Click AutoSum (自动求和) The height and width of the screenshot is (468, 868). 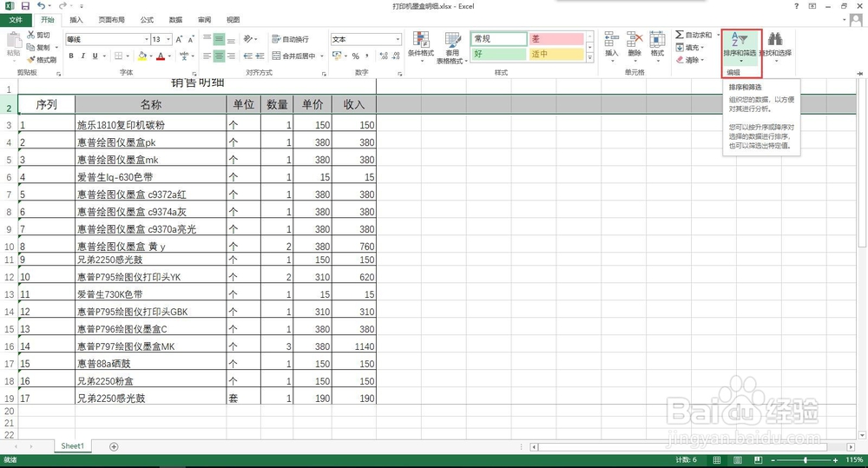tap(694, 35)
